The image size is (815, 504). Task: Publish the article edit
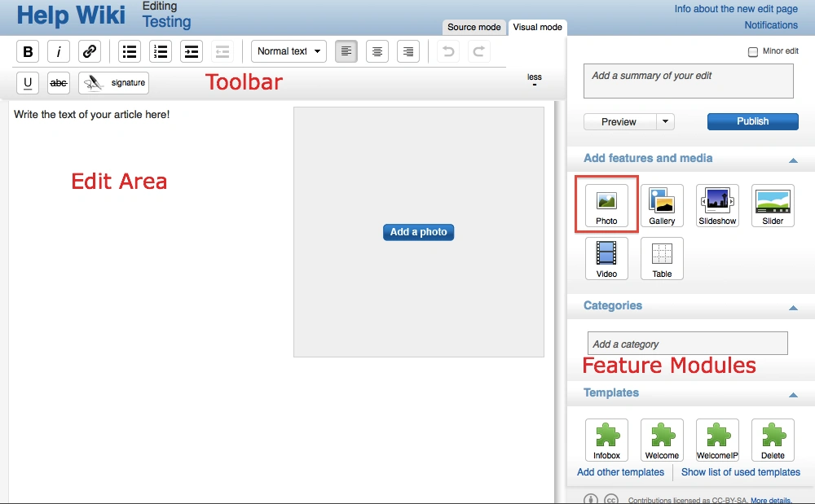[752, 121]
